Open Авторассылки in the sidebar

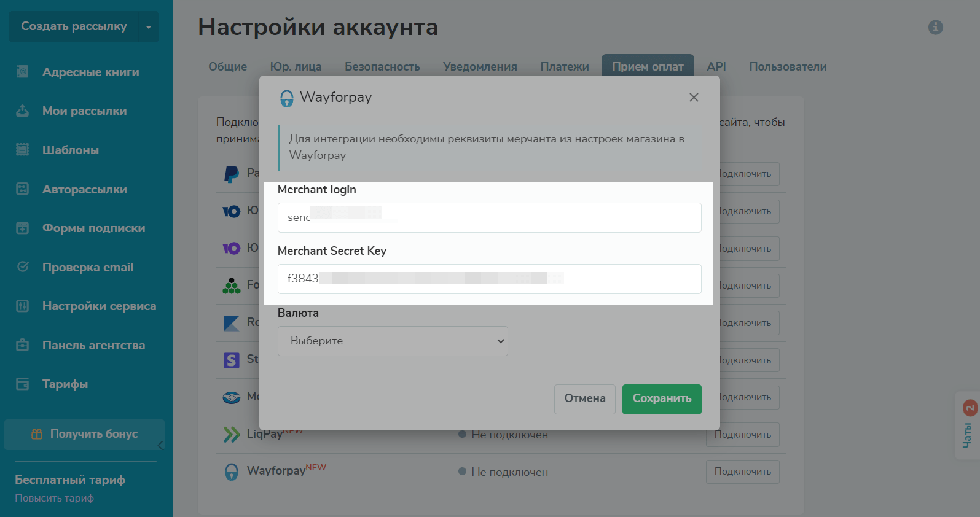point(84,190)
